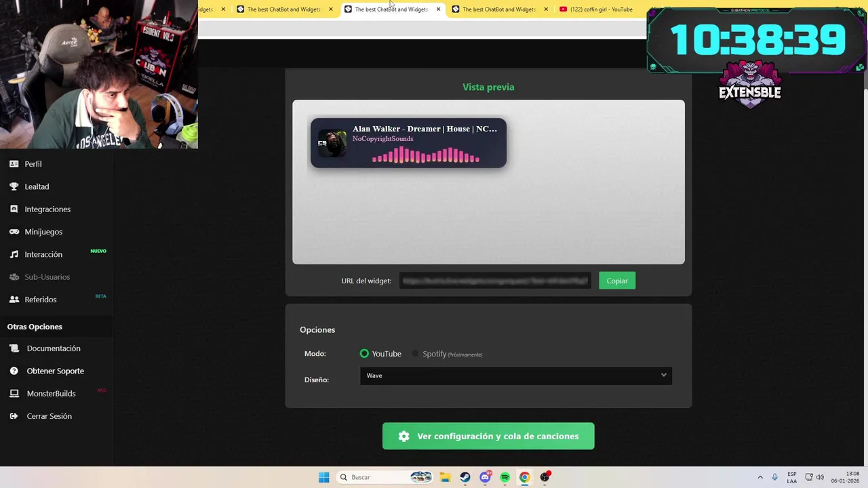
Task: Click the blurred widget URL field
Action: point(495,281)
